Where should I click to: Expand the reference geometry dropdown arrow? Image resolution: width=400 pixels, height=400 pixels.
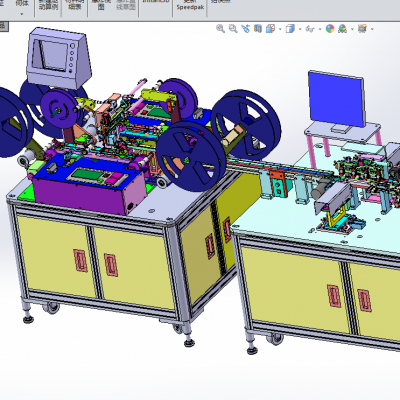point(22,14)
